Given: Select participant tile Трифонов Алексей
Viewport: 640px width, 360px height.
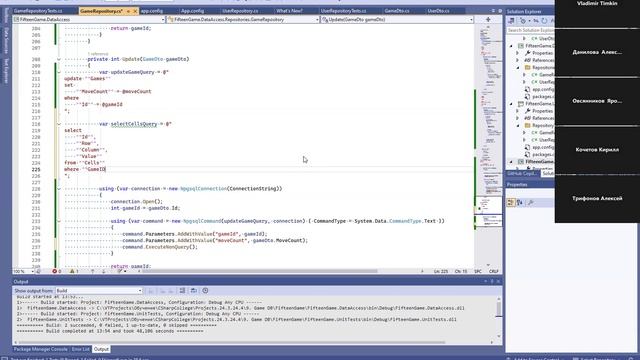Looking at the screenshot, I should point(597,199).
